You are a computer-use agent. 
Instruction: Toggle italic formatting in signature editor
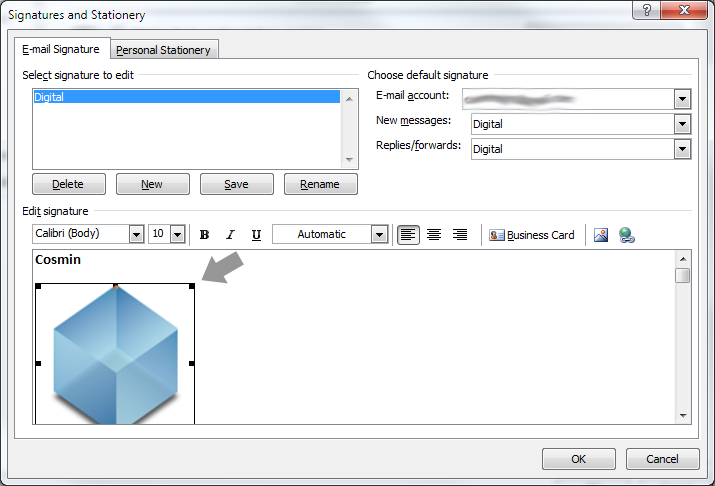tap(230, 235)
